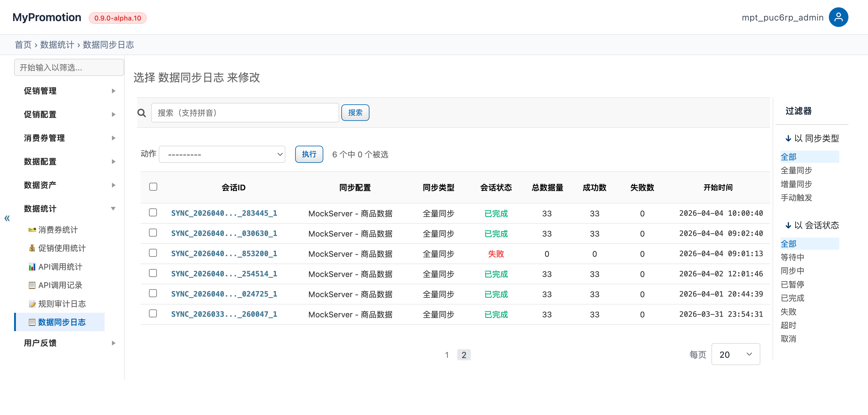Click the 消费券统计 coupon icon
Image resolution: width=868 pixels, height=415 pixels.
[x=32, y=230]
